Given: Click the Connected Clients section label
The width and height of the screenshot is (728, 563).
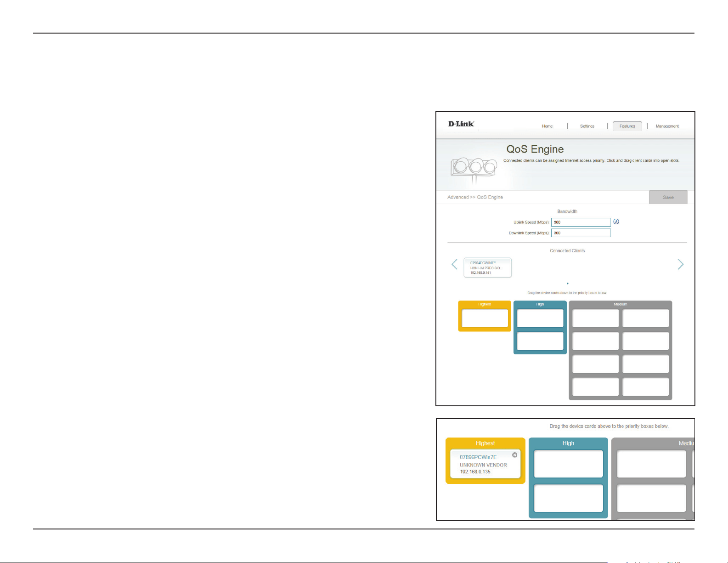Looking at the screenshot, I should tap(567, 251).
